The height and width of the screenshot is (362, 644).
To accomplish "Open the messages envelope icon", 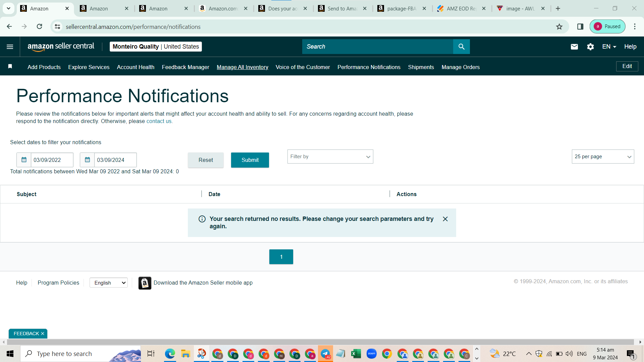I will point(574,47).
